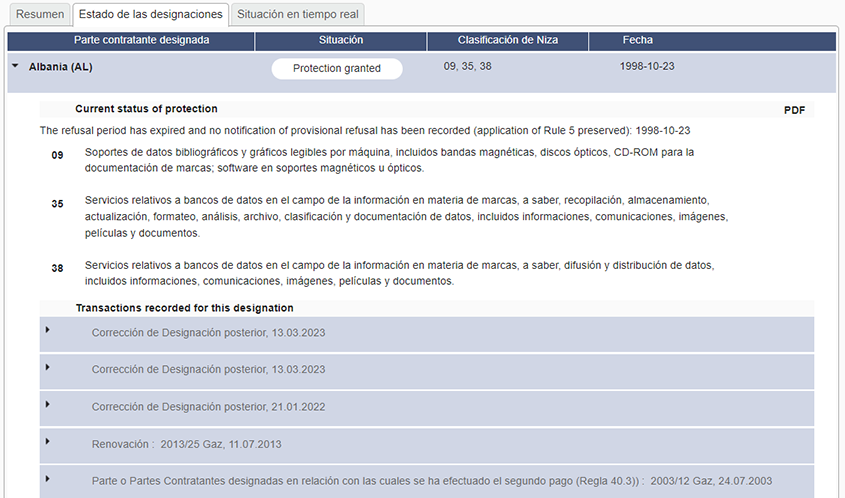Expand arrow beside segundo pago Regla 40.3 entry
Image resolution: width=845 pixels, height=498 pixels.
(47, 478)
